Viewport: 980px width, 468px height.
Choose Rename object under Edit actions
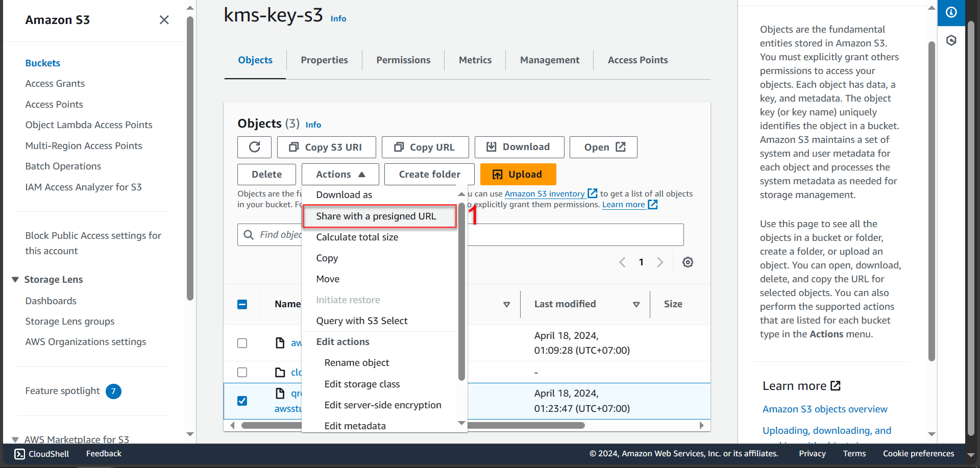click(x=357, y=362)
